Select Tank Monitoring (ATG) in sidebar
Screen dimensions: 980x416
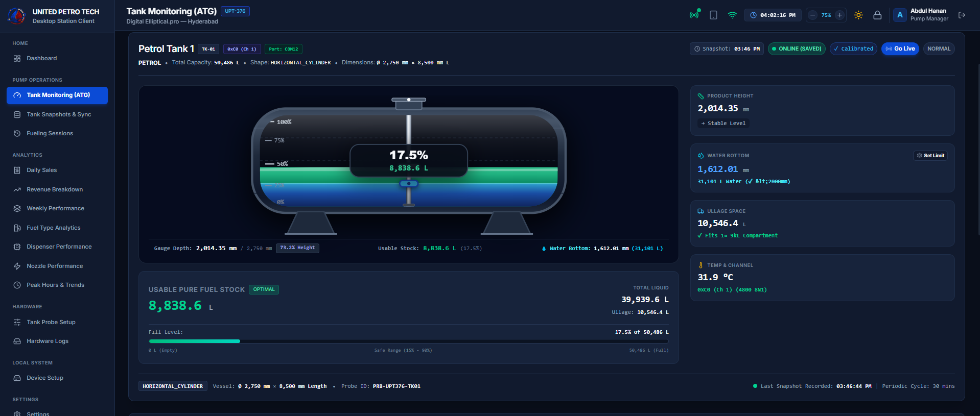(x=57, y=95)
